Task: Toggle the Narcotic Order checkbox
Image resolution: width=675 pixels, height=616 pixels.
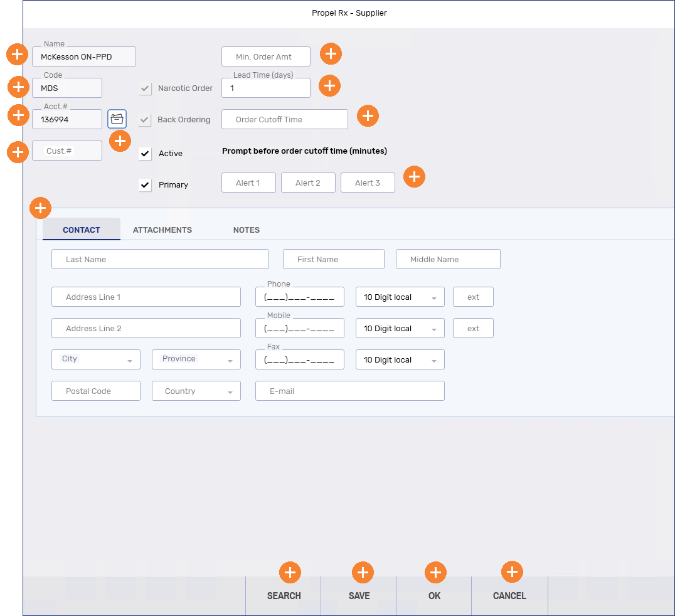Action: click(x=146, y=88)
